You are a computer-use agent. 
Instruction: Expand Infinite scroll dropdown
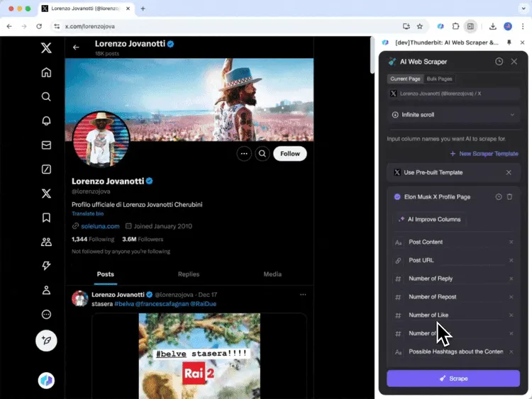click(453, 115)
